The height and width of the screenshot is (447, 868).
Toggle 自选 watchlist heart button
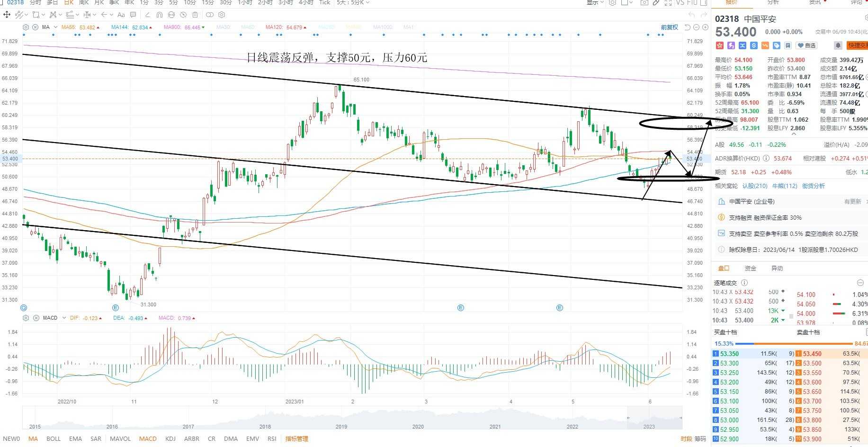click(806, 45)
